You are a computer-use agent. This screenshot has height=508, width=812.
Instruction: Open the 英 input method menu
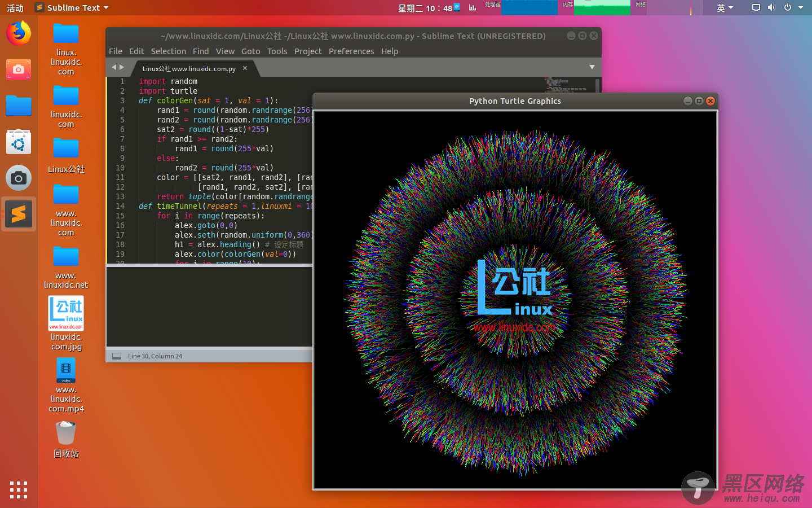(x=725, y=7)
